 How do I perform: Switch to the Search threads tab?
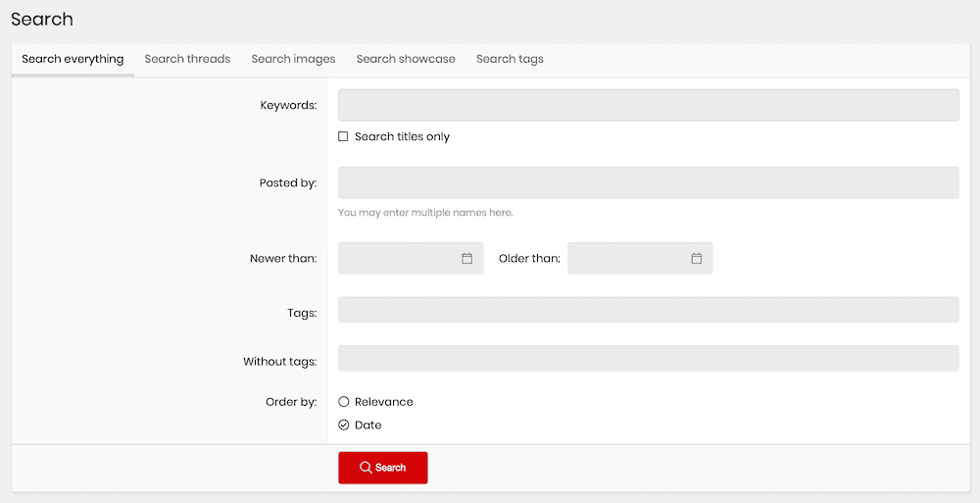coord(187,60)
